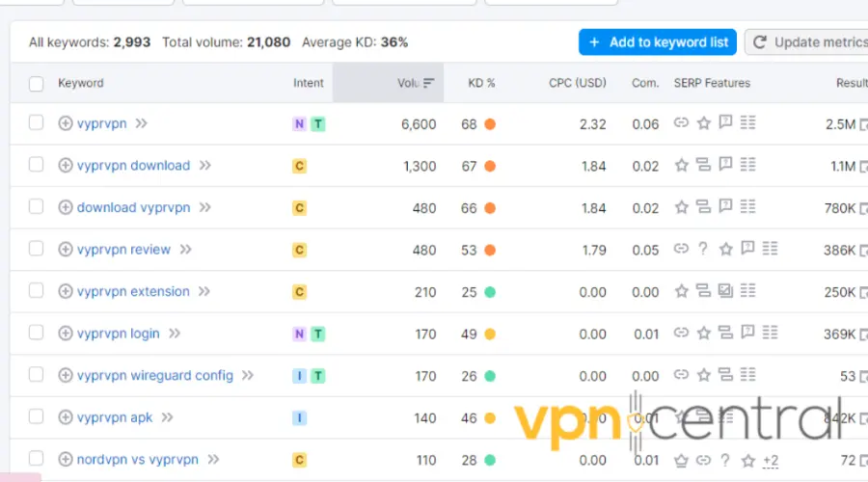Image resolution: width=868 pixels, height=482 pixels.
Task: Open SERP results icon for vyprvpn row
Action: click(863, 124)
